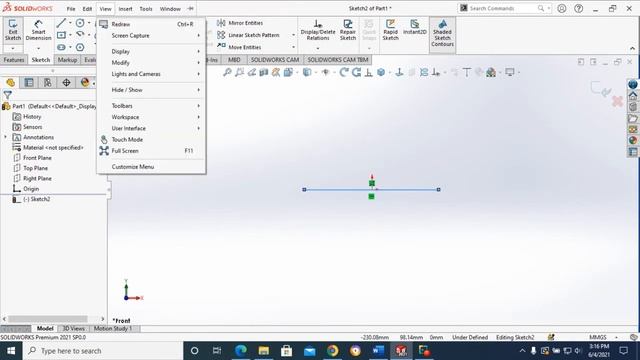Open the Hide / Show submenu

click(151, 90)
